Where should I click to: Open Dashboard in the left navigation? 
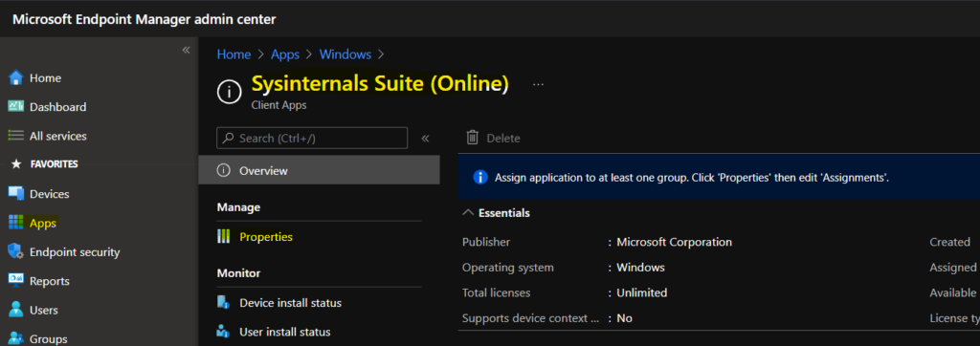57,107
